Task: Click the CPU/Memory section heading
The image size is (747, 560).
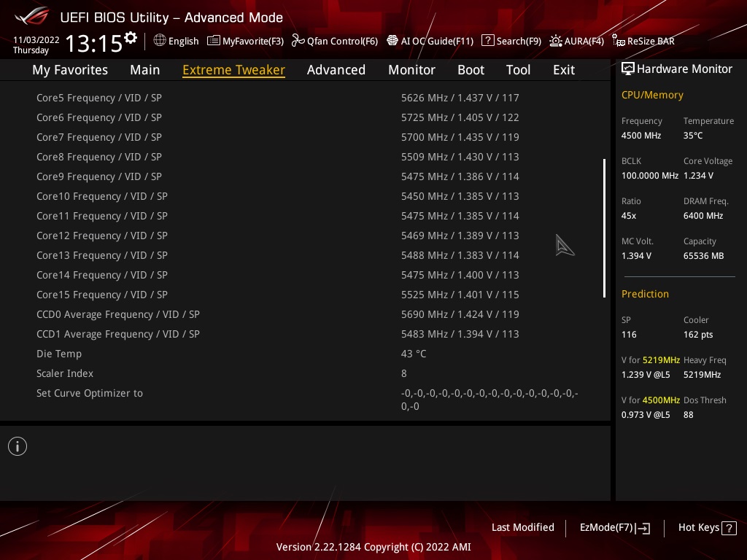Action: [x=652, y=95]
